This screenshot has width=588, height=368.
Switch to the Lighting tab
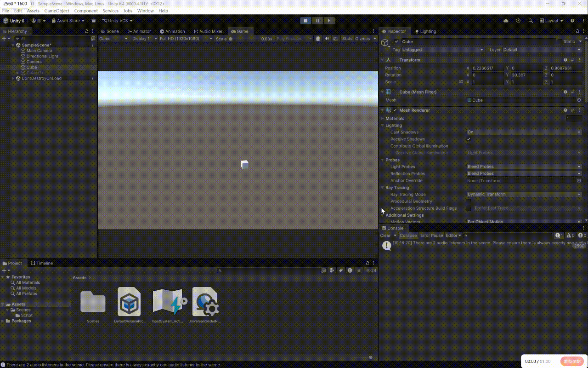click(425, 31)
